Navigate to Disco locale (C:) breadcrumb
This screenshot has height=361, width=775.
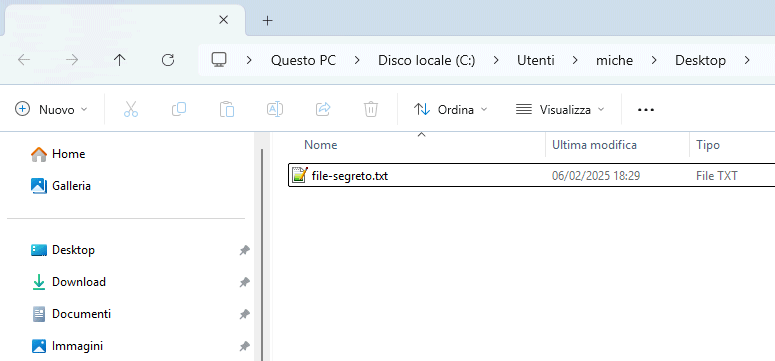[x=427, y=60]
